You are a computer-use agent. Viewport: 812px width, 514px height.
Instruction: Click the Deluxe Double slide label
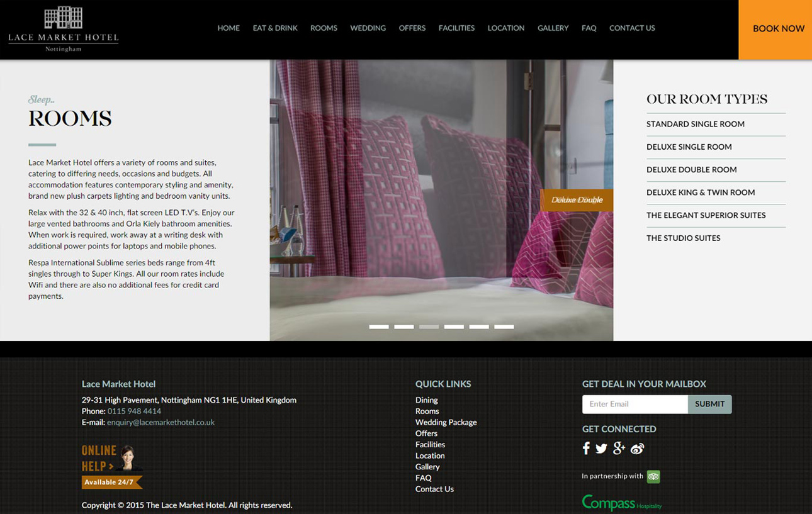(x=577, y=200)
